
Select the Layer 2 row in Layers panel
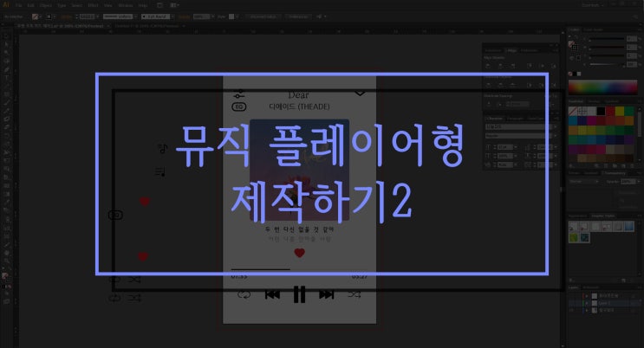pos(605,303)
